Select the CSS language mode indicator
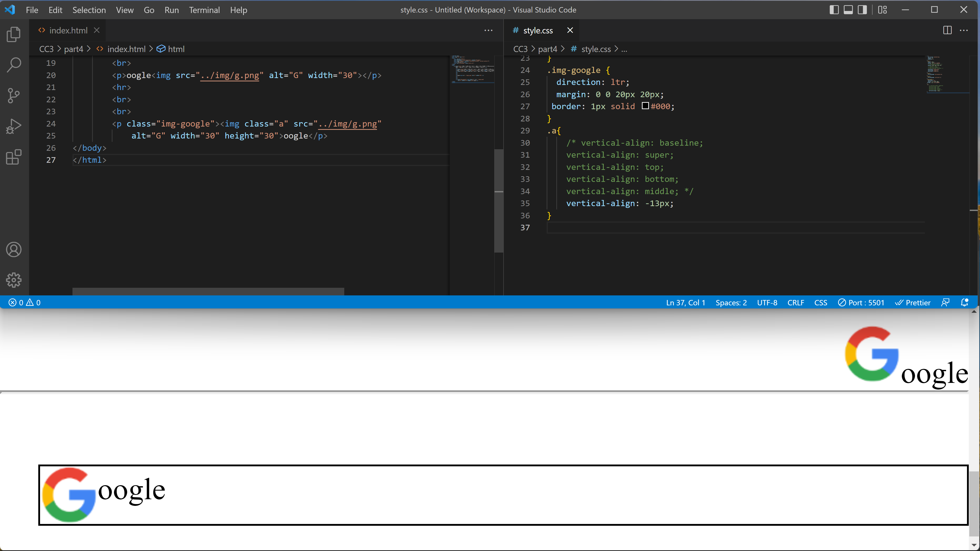 (820, 303)
